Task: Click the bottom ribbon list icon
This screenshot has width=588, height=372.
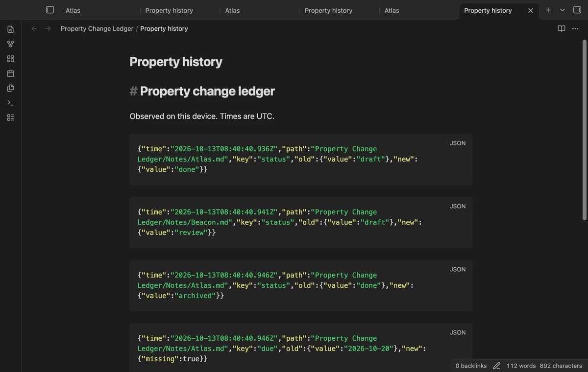Action: pyautogui.click(x=10, y=117)
